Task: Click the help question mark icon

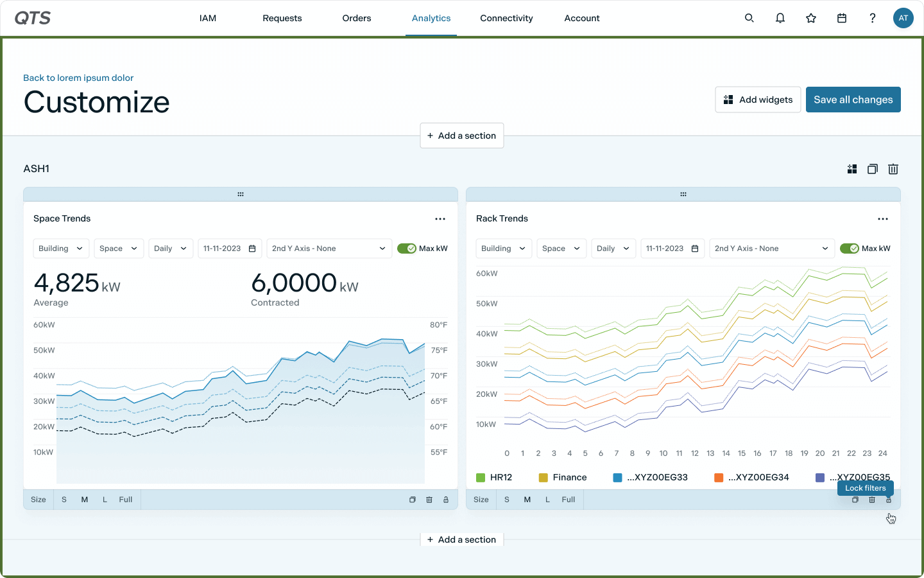Action: (x=872, y=18)
